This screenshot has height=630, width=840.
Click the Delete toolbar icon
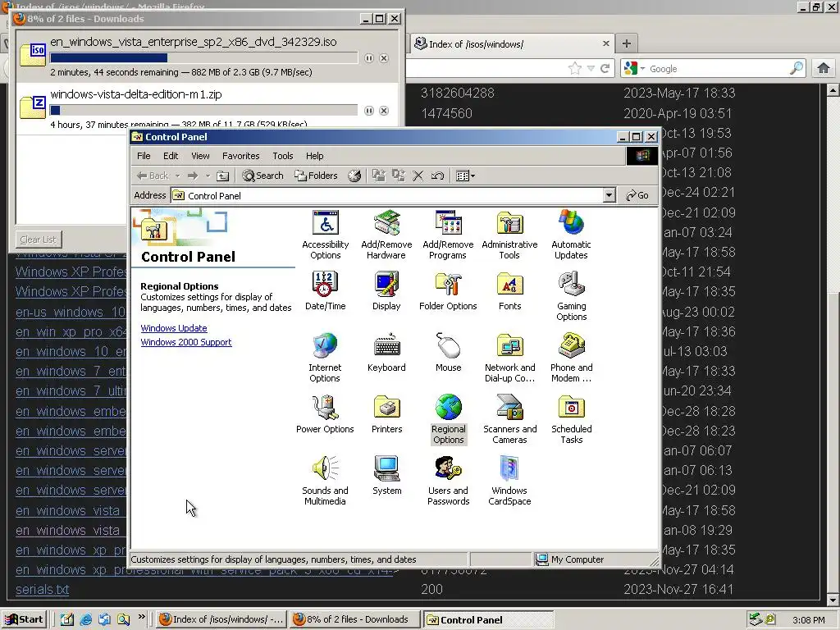point(418,176)
